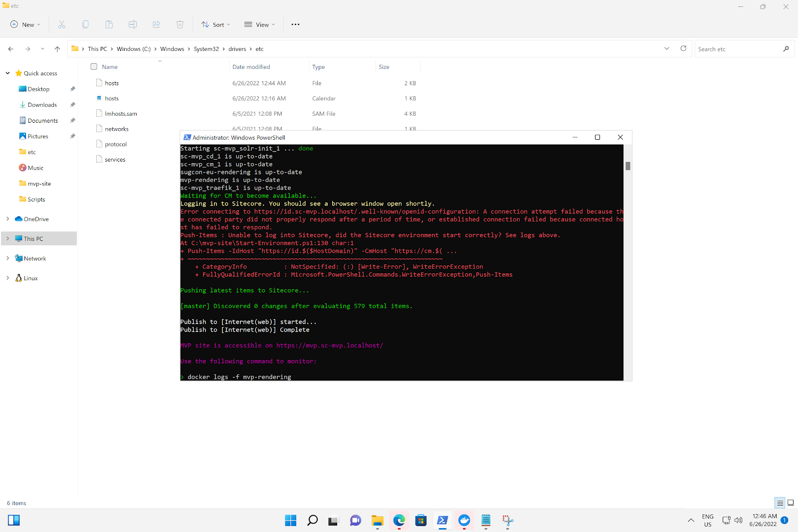Viewport: 798px width, 532px height.
Task: Open Widgets panel on taskbar
Action: click(x=14, y=521)
